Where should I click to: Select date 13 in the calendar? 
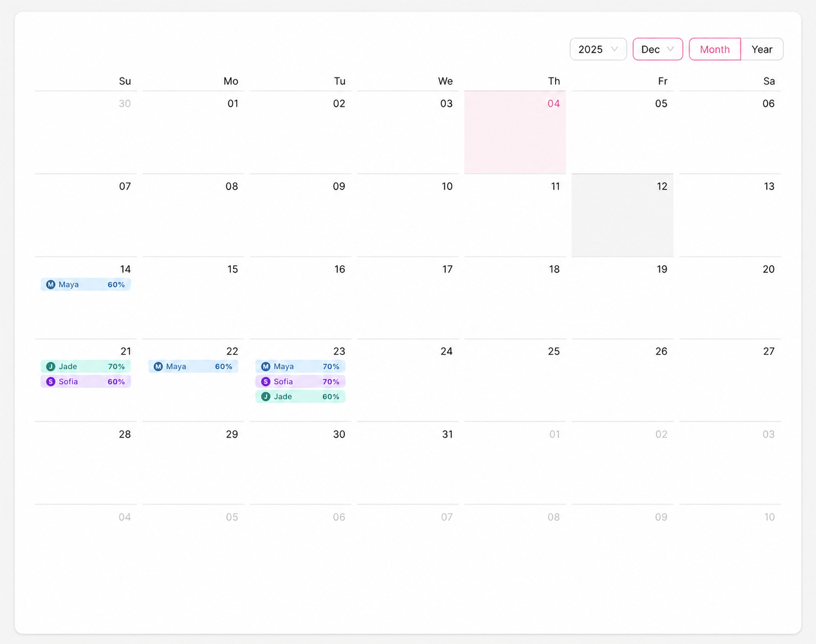pos(730,215)
